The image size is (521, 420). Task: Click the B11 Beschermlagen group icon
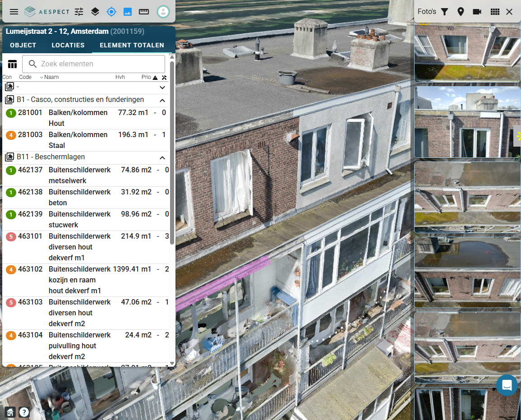(9, 157)
